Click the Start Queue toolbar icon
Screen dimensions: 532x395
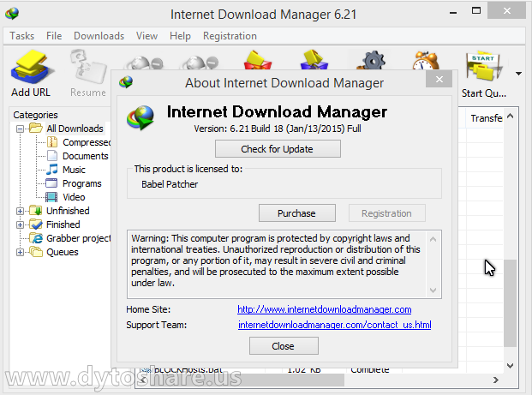[484, 67]
